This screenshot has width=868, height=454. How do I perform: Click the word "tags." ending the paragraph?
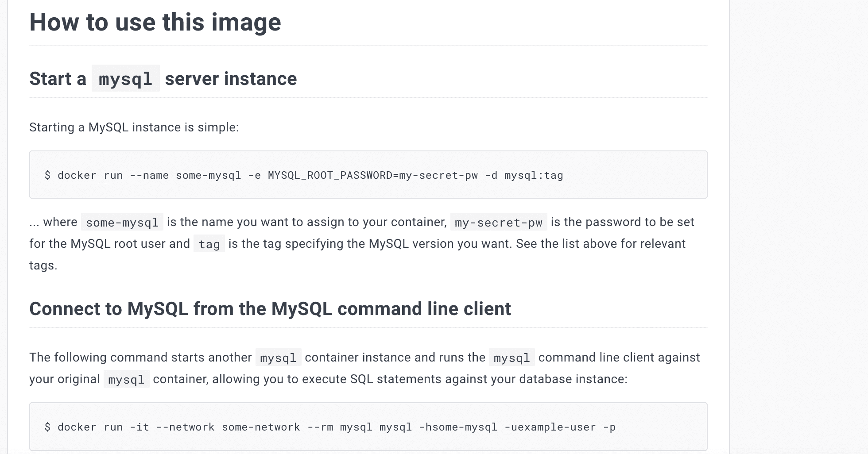43,265
